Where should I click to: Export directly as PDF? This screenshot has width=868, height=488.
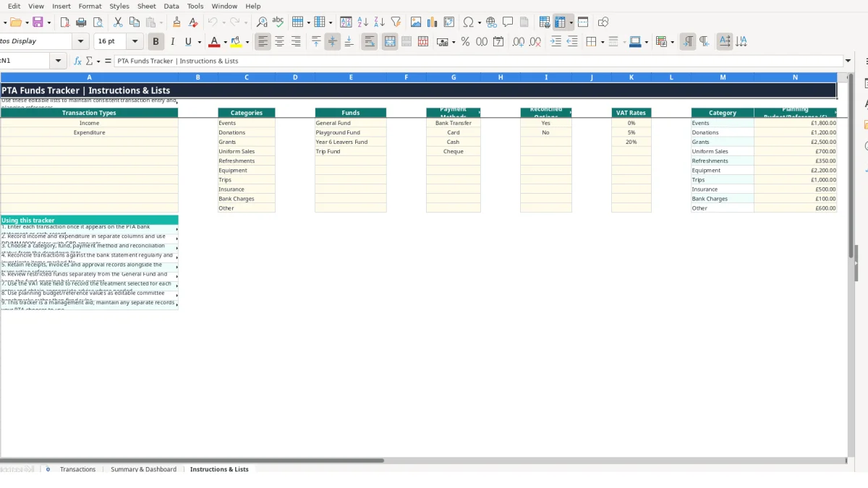click(64, 22)
